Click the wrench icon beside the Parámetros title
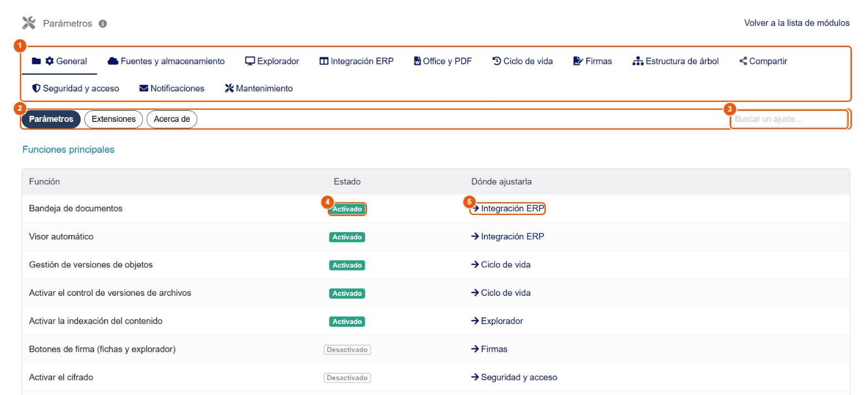The width and height of the screenshot is (868, 395). click(x=29, y=23)
